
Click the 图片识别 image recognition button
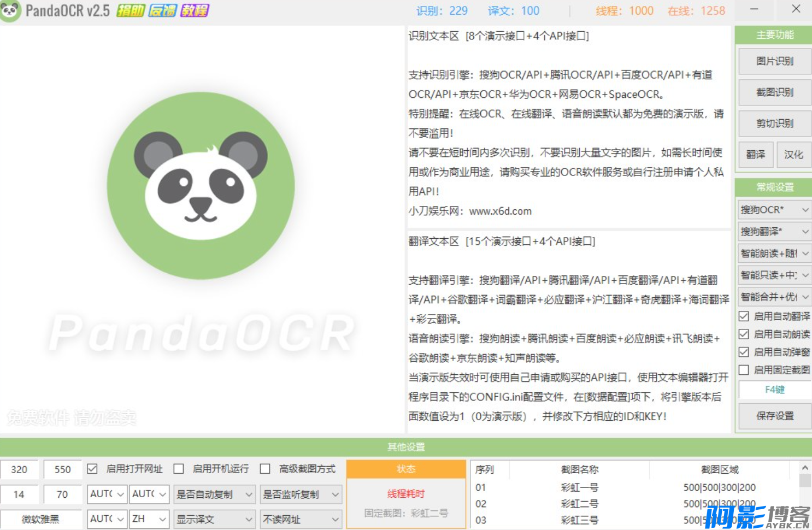pos(774,61)
